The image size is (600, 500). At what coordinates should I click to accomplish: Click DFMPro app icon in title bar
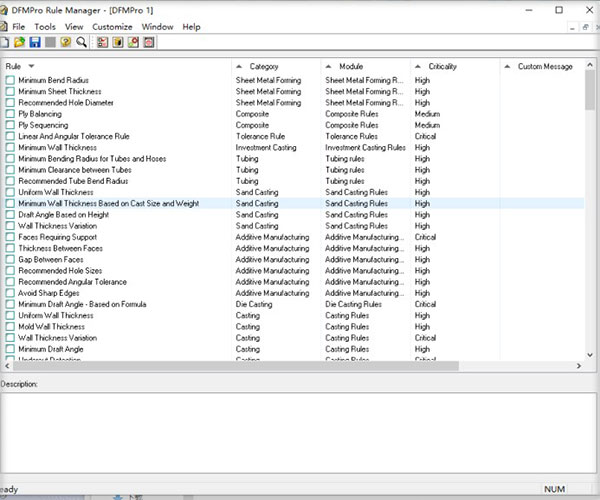point(3,10)
